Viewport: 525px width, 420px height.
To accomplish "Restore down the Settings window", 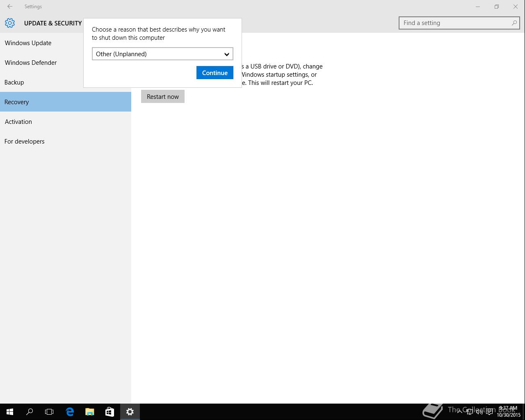I will (497, 7).
